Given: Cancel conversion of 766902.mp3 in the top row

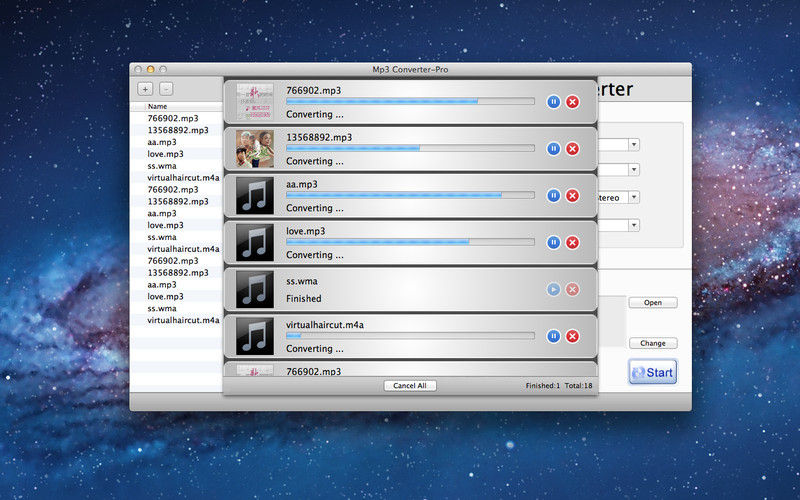Looking at the screenshot, I should (572, 102).
